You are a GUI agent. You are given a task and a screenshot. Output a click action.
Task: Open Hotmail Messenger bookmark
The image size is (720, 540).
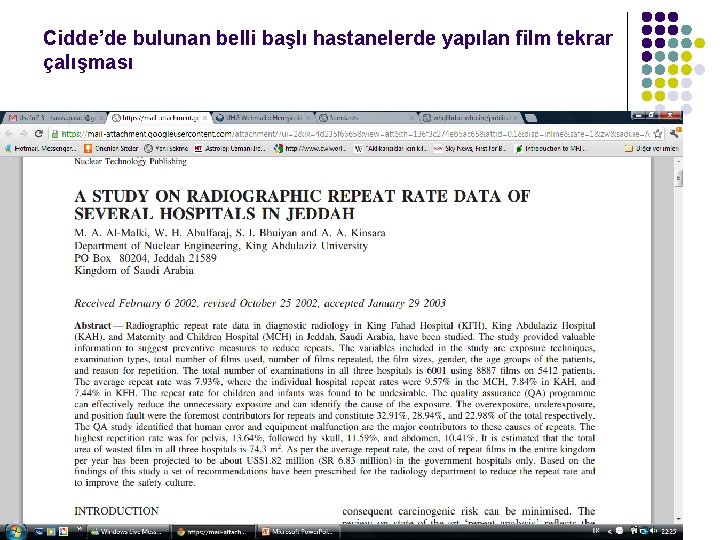(41, 148)
